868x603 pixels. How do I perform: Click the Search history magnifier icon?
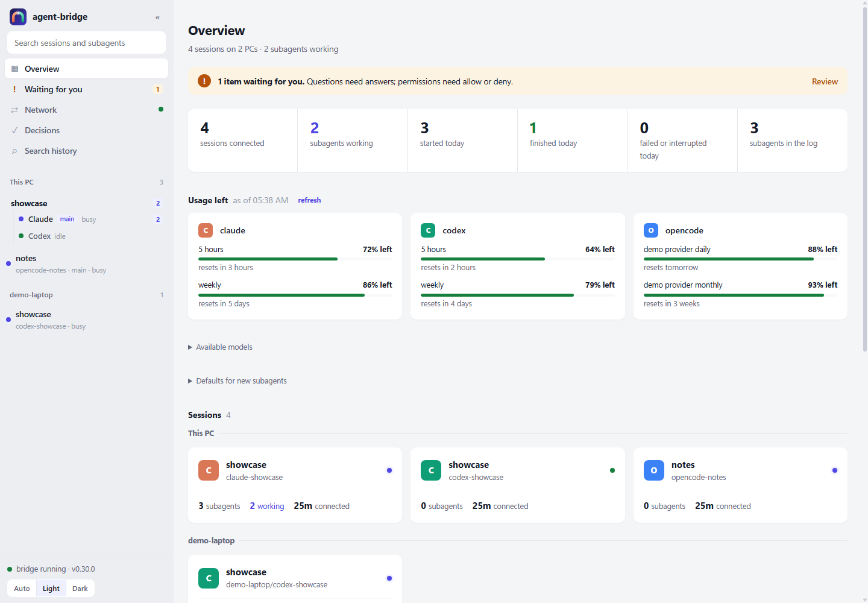(x=14, y=151)
